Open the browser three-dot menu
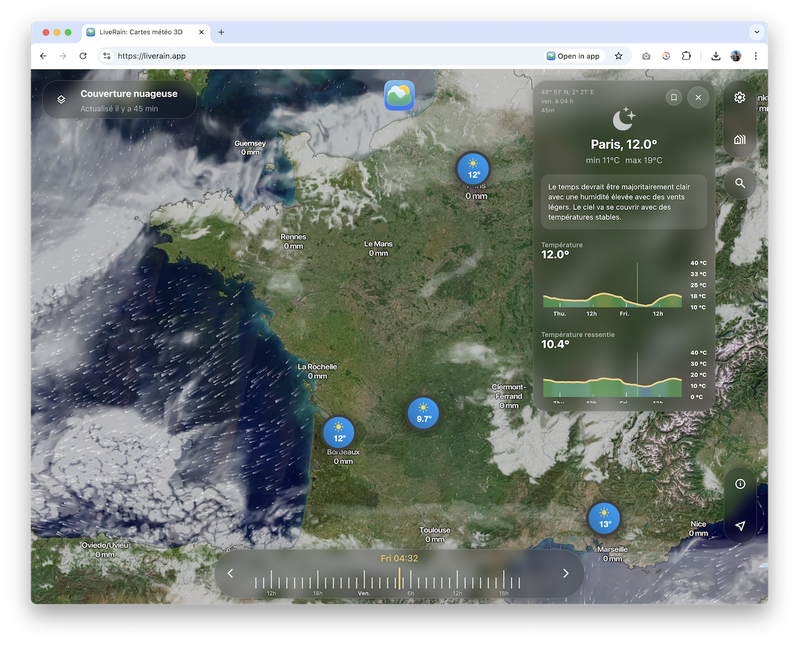The height and width of the screenshot is (645, 799). (x=755, y=56)
